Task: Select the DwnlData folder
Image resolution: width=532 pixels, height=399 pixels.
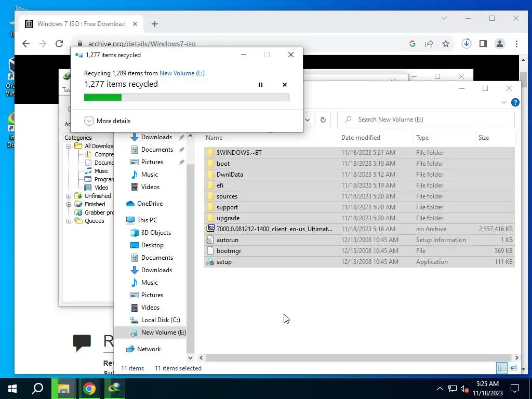Action: coord(360,175)
